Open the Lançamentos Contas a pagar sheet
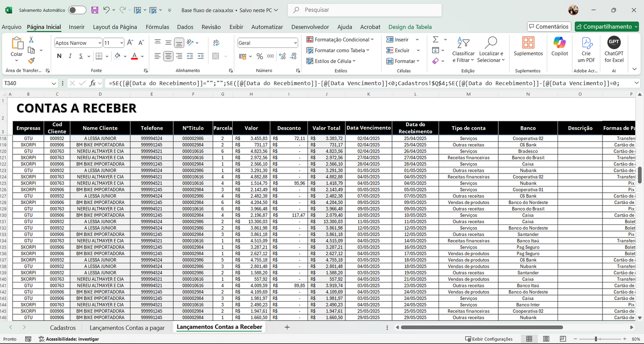Image resolution: width=644 pixels, height=344 pixels. 127,327
